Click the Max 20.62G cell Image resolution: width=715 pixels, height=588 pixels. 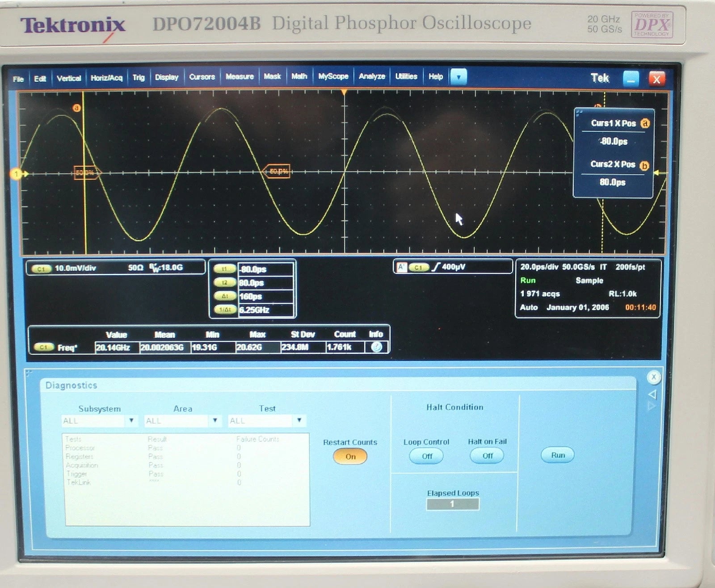[257, 348]
